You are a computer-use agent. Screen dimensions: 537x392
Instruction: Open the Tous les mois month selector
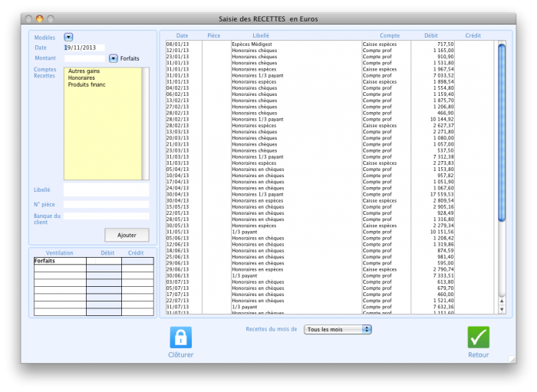(338, 329)
